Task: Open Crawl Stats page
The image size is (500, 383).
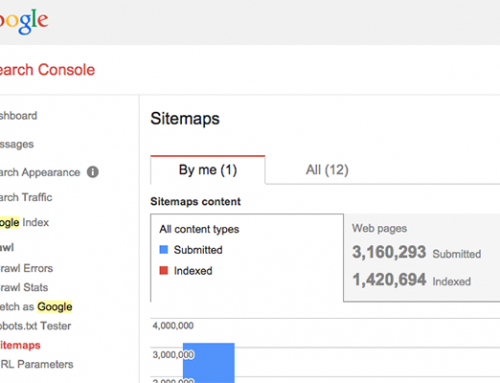Action: [x=24, y=287]
